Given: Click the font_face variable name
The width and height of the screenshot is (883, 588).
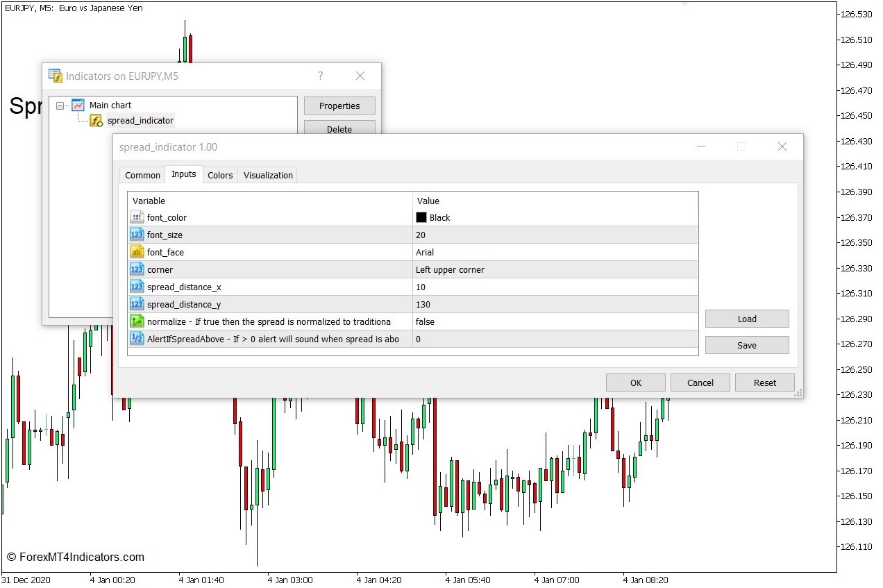Looking at the screenshot, I should point(165,252).
